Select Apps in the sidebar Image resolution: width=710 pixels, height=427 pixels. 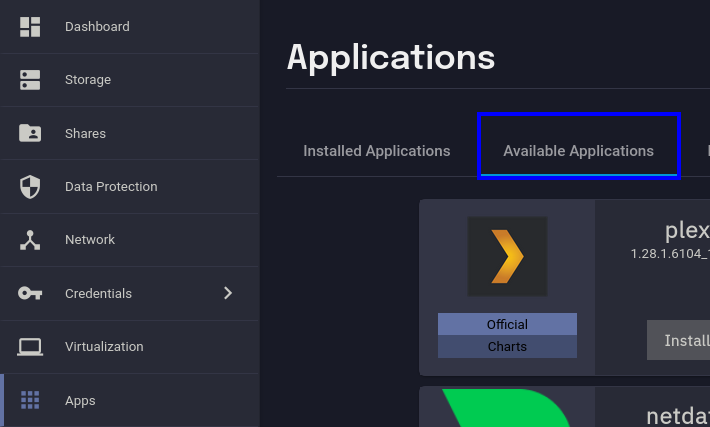coord(130,400)
